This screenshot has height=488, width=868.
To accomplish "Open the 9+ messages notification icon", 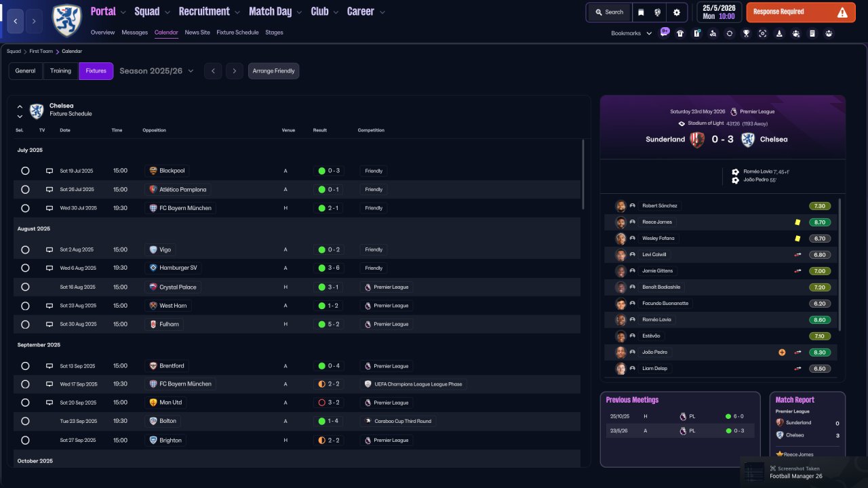I will [x=665, y=32].
